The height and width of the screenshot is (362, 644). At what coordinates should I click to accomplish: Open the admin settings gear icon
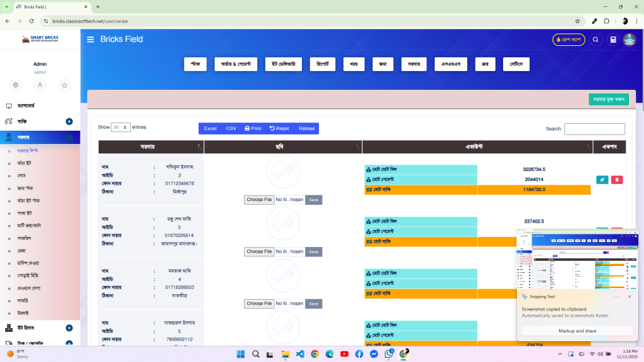click(x=16, y=85)
